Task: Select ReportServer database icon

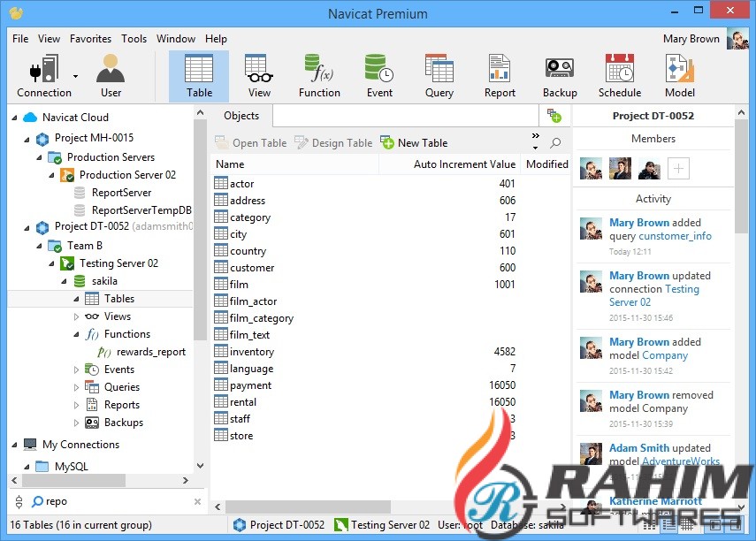Action: [x=80, y=193]
